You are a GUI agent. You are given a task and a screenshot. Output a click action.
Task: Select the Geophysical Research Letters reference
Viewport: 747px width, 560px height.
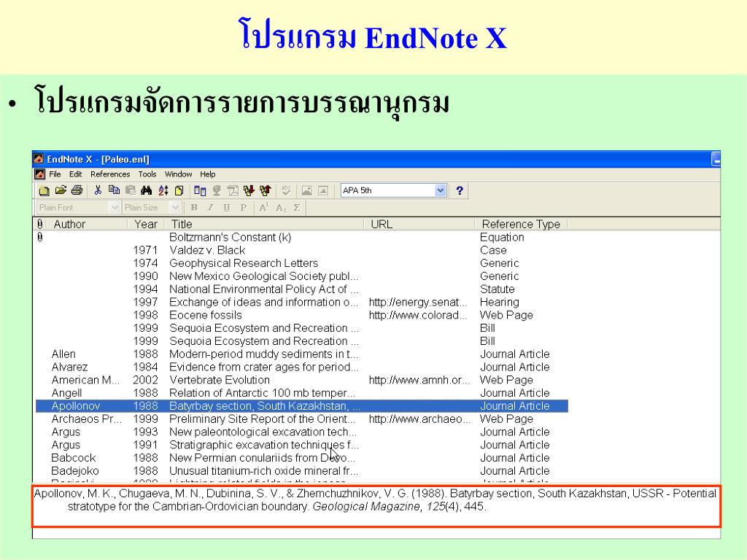302,262
